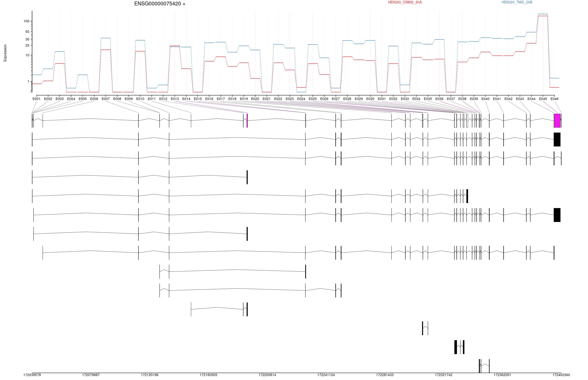Screen dimensions: 588x380
Task: Click the y-axis tick value 1
Action: [x=28, y=81]
